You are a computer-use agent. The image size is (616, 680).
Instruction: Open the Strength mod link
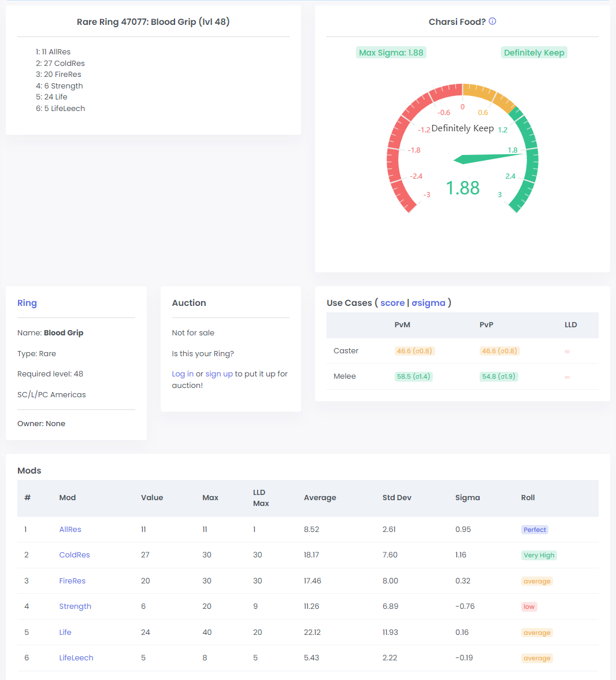point(75,606)
